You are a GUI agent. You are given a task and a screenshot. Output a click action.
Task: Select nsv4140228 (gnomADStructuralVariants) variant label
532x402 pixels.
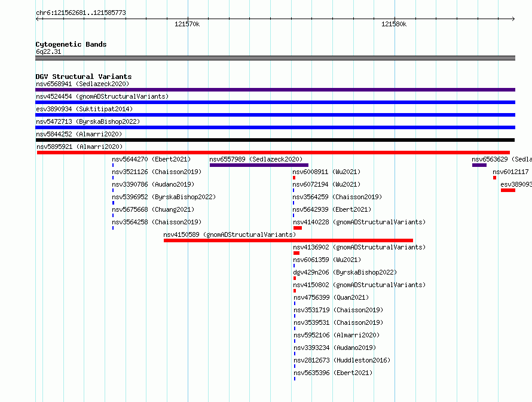click(359, 222)
